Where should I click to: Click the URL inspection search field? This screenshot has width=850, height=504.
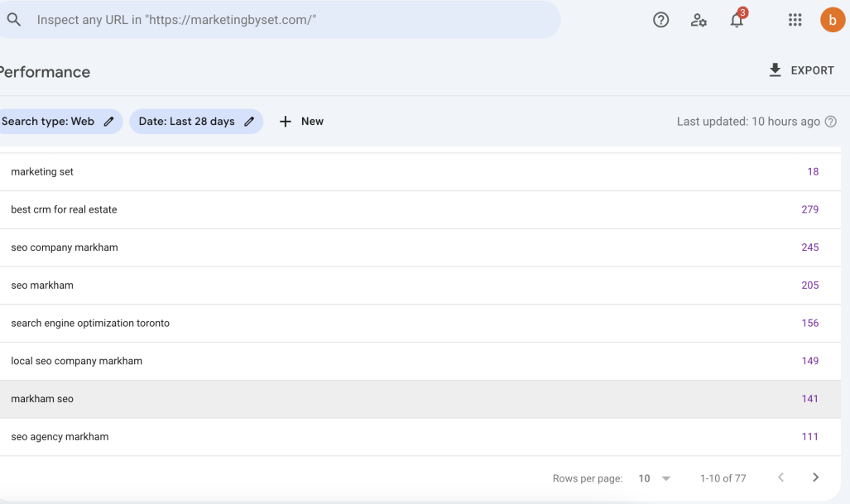coord(290,20)
